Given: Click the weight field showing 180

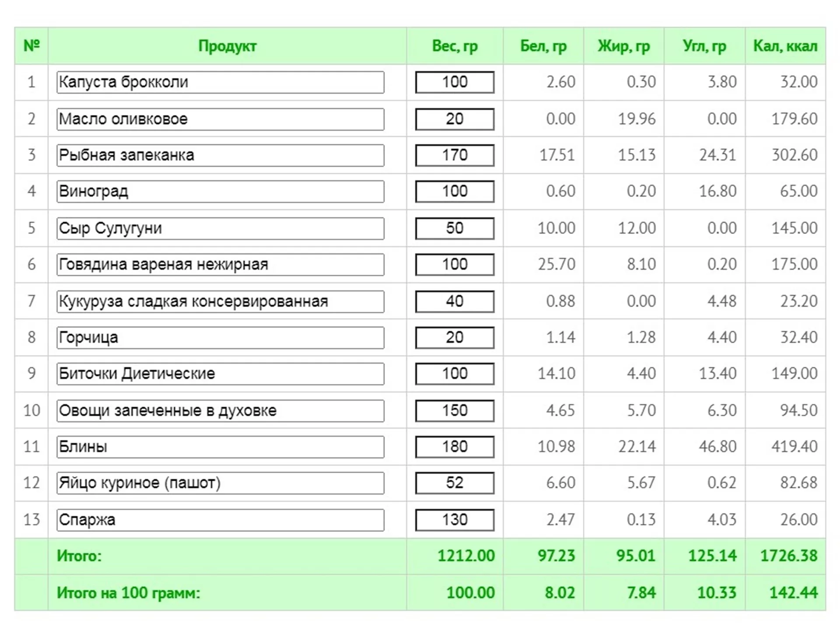Looking at the screenshot, I should 455,447.
